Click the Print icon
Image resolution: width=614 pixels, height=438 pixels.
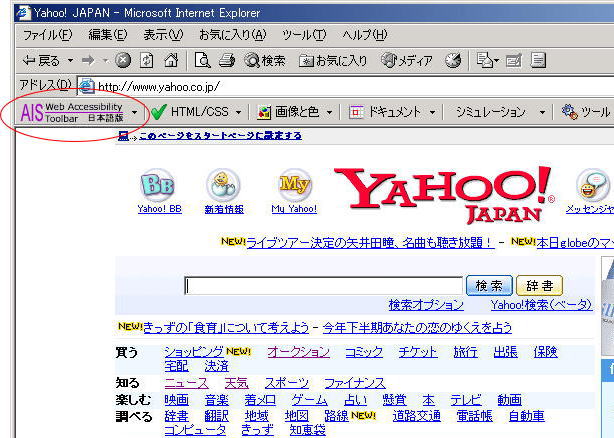(x=227, y=60)
